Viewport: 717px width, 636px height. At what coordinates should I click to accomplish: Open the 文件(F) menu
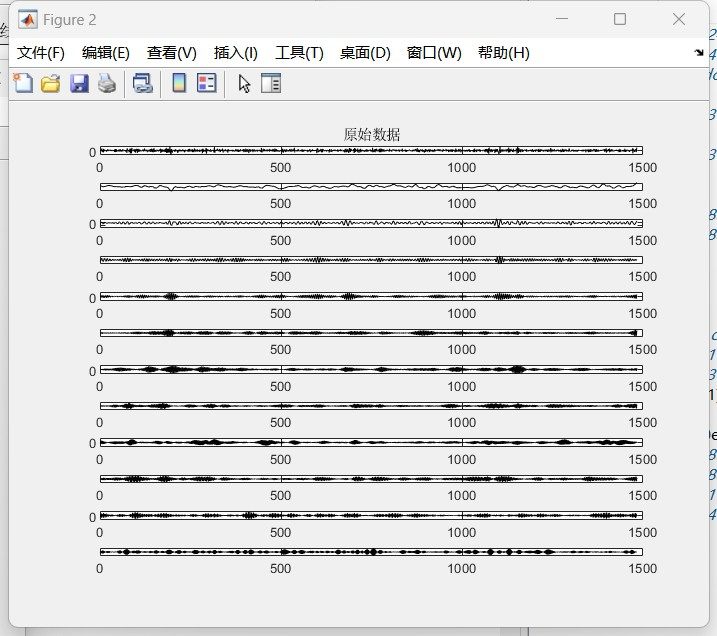tap(41, 53)
